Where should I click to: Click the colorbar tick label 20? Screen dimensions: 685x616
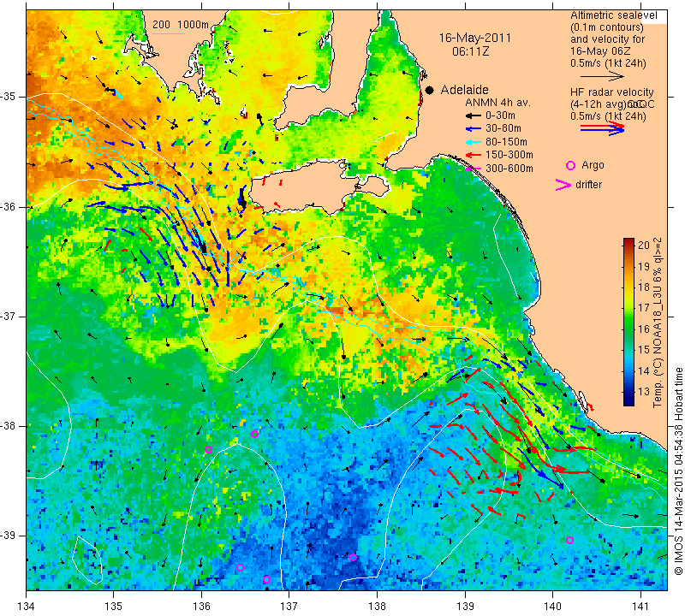644,246
